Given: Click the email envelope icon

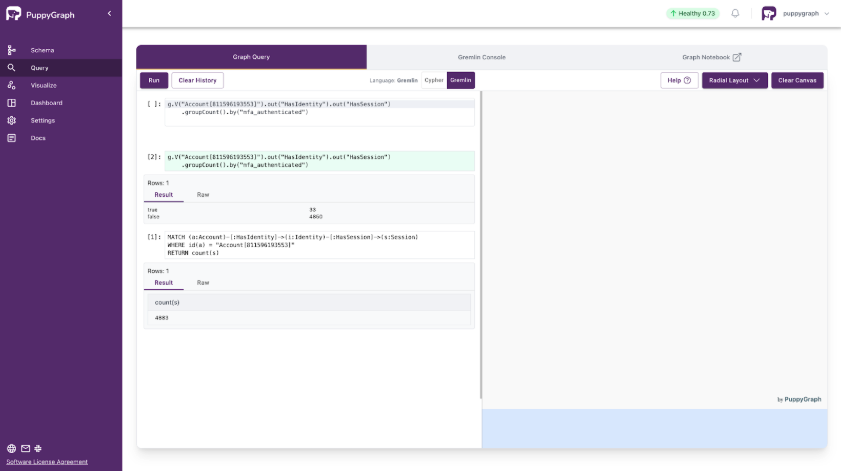Looking at the screenshot, I should (25, 449).
